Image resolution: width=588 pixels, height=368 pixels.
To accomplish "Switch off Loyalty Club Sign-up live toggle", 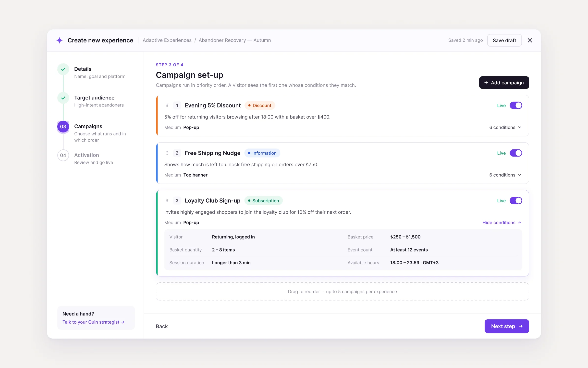I will pyautogui.click(x=516, y=201).
